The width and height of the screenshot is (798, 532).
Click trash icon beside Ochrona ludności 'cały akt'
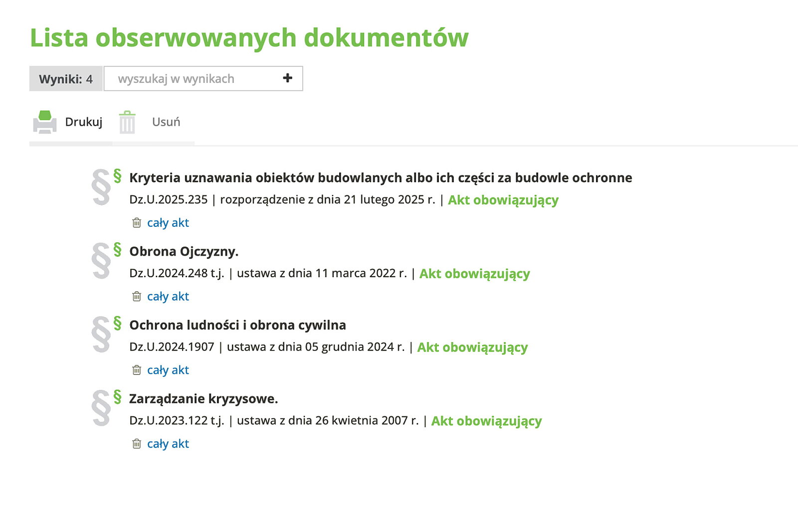pyautogui.click(x=137, y=370)
